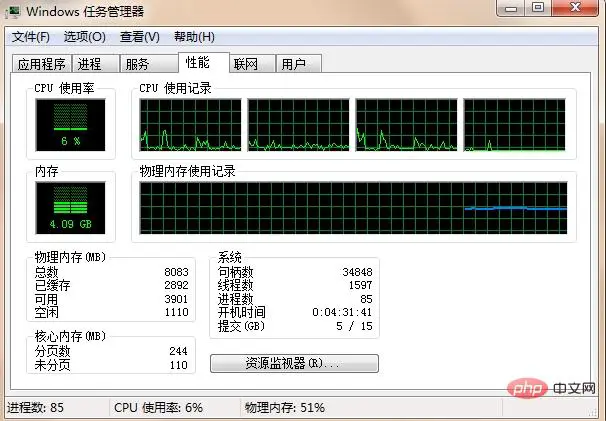This screenshot has height=421, width=606.
Task: Click the 空闲 value 1110
Action: pyautogui.click(x=176, y=312)
